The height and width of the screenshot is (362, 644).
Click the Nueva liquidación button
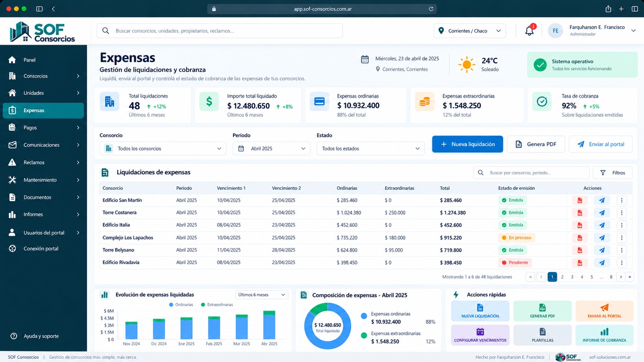[468, 144]
